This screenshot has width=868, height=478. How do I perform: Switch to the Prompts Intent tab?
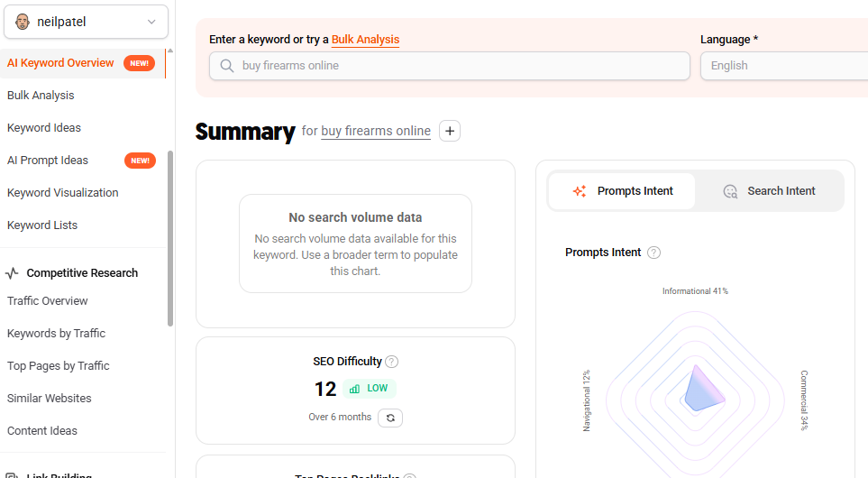[622, 191]
